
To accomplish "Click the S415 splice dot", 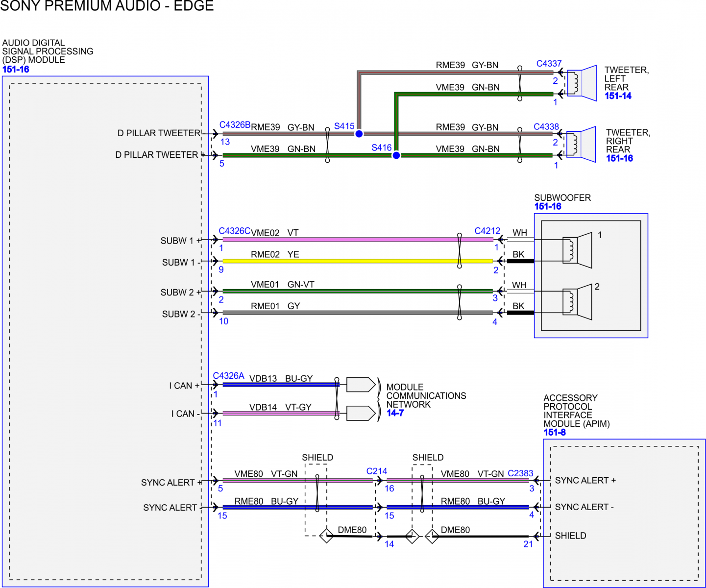I will click(x=359, y=134).
